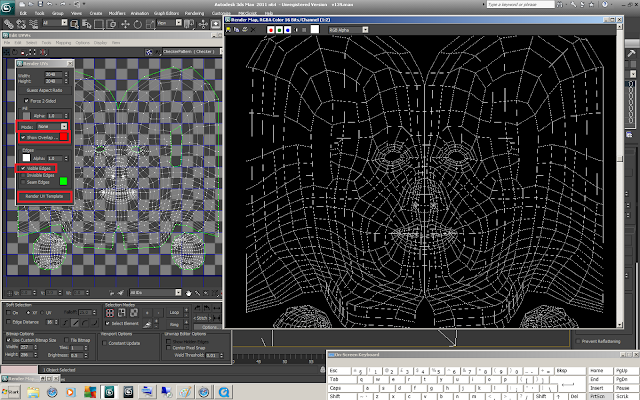
Task: Click the Options button in Edit UVWs
Action: point(209,327)
